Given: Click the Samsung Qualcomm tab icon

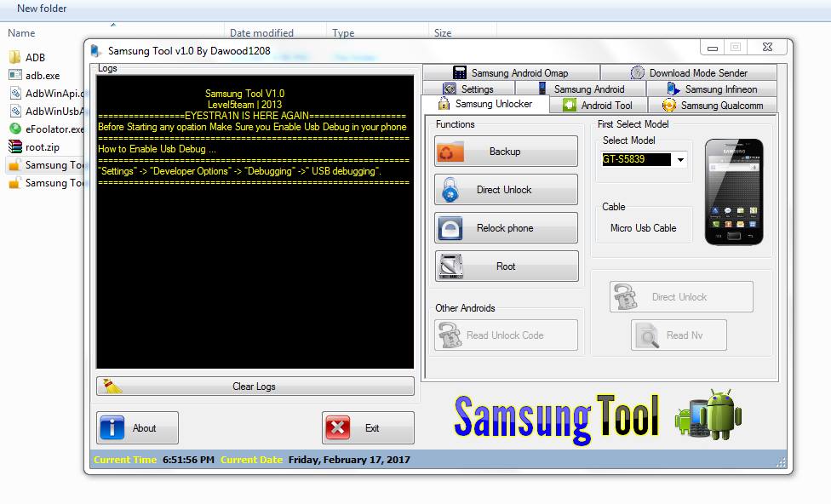Looking at the screenshot, I should [669, 105].
